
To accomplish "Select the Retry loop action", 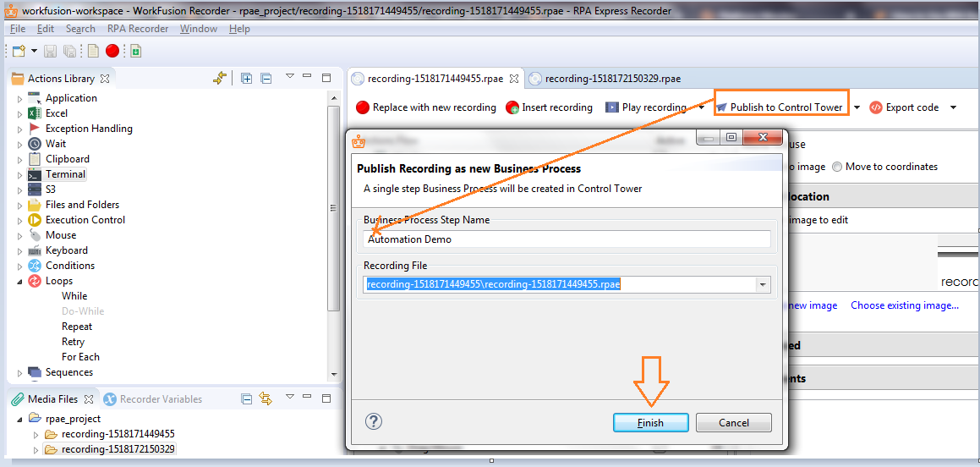I will (x=73, y=342).
